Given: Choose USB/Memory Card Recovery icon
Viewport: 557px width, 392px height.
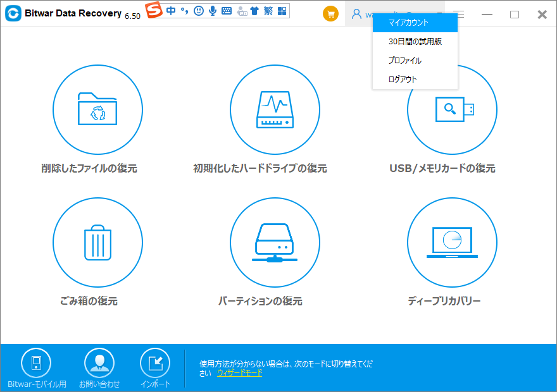Looking at the screenshot, I should click(x=451, y=109).
